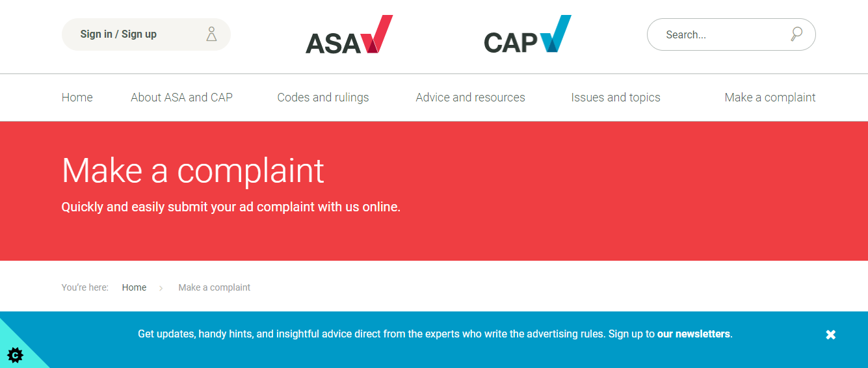Click Make a complaint breadcrumb item

[214, 287]
